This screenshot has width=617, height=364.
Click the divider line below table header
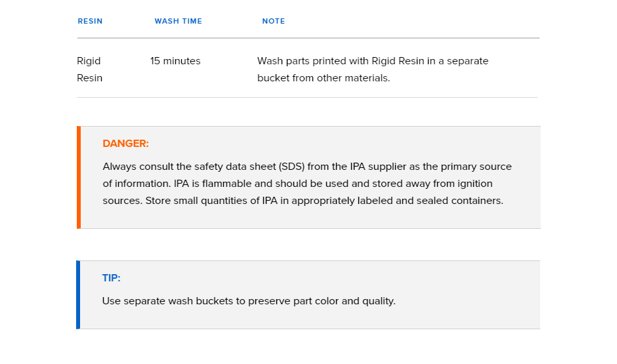pyautogui.click(x=308, y=38)
